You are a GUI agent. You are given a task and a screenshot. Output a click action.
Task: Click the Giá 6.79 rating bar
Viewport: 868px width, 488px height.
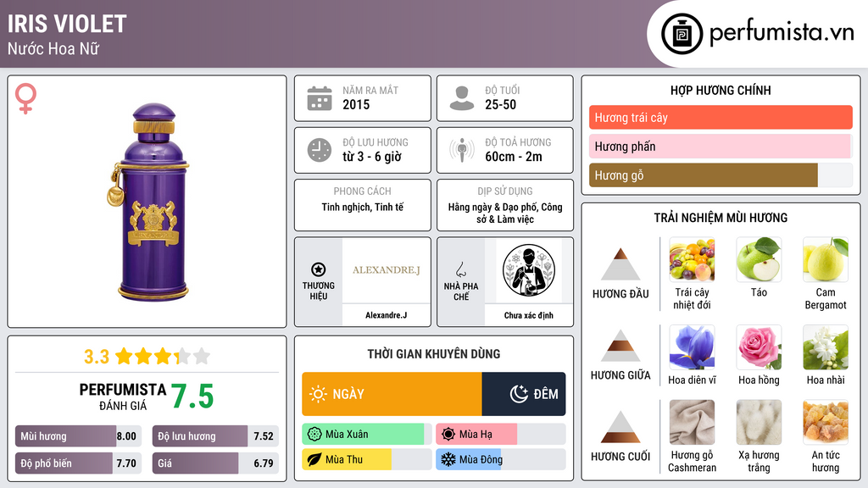tap(215, 463)
